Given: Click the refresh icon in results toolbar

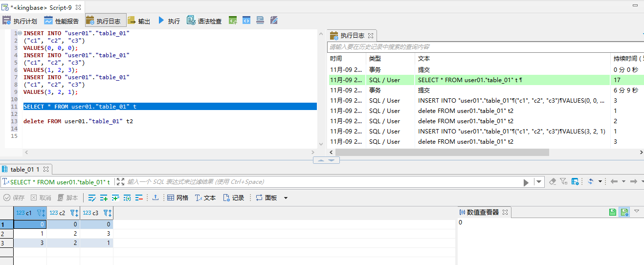Looking at the screenshot, I should coord(591,181).
